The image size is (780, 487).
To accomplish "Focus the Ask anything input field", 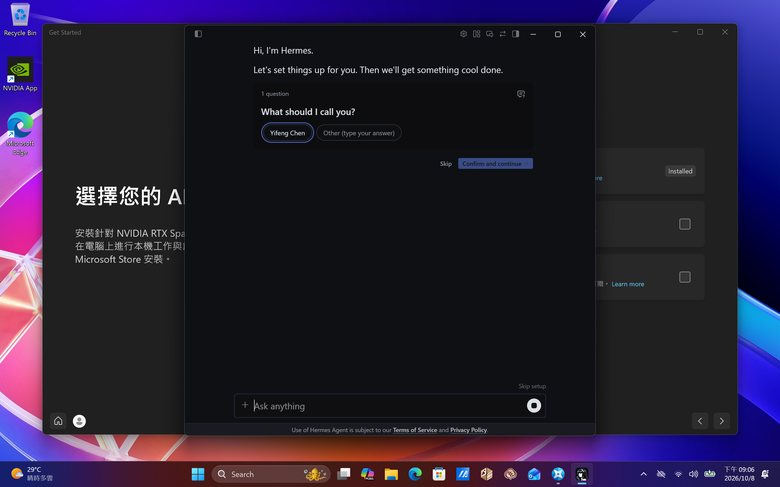I will point(388,406).
